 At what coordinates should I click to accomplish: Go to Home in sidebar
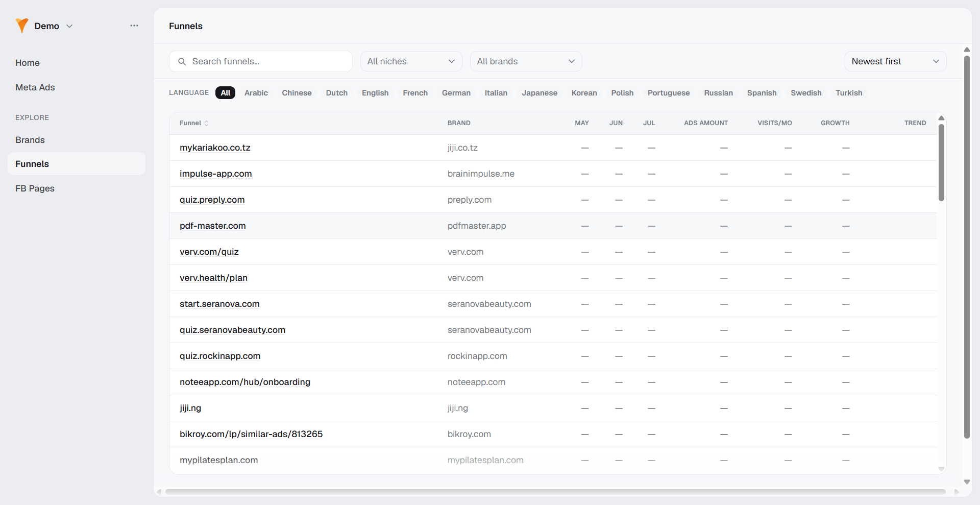[28, 63]
